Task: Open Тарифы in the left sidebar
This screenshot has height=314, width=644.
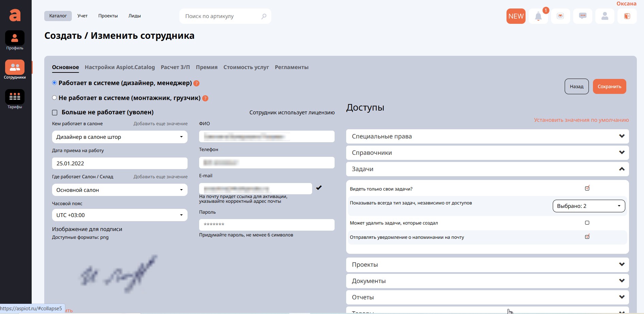Action: 15,99
